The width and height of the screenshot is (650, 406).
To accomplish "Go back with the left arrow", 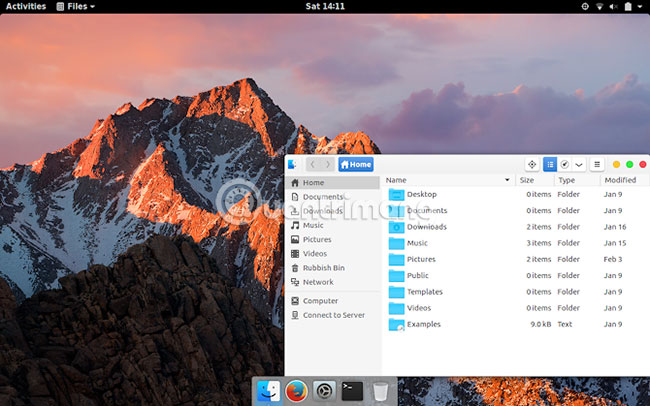I will (x=312, y=164).
